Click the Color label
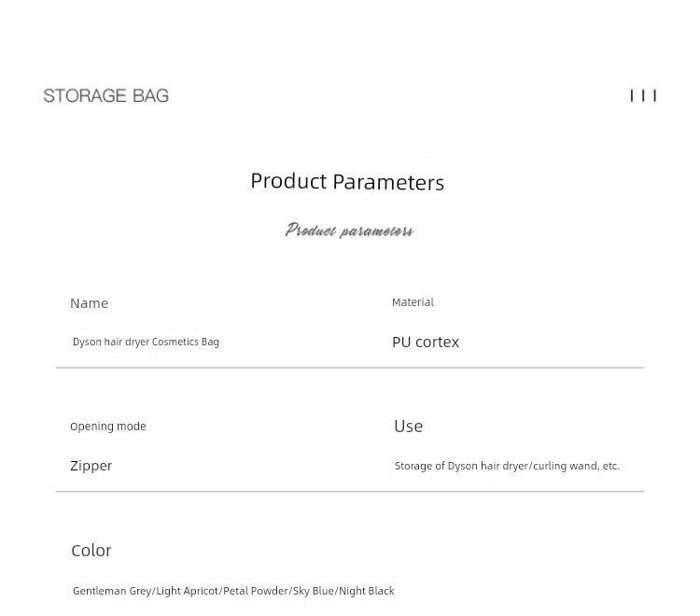Viewport: 700px width, 616px height. coord(91,551)
